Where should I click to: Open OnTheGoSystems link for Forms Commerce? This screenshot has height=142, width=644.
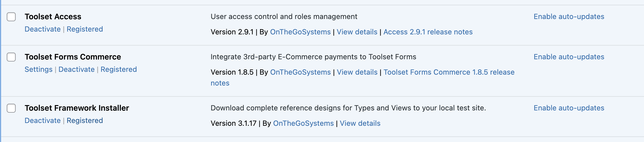coord(300,72)
